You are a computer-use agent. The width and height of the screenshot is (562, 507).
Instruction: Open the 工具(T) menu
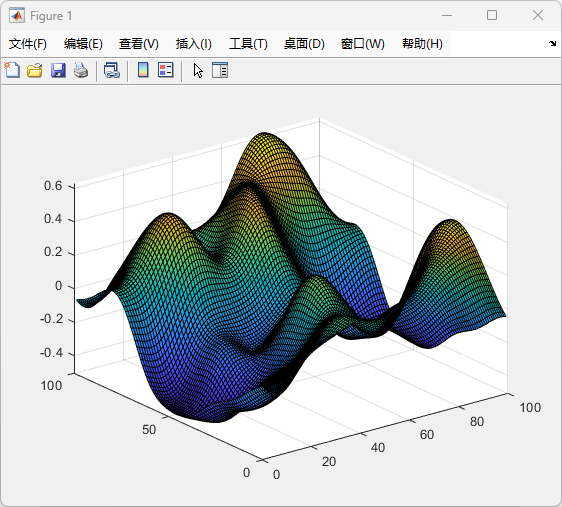pyautogui.click(x=248, y=44)
